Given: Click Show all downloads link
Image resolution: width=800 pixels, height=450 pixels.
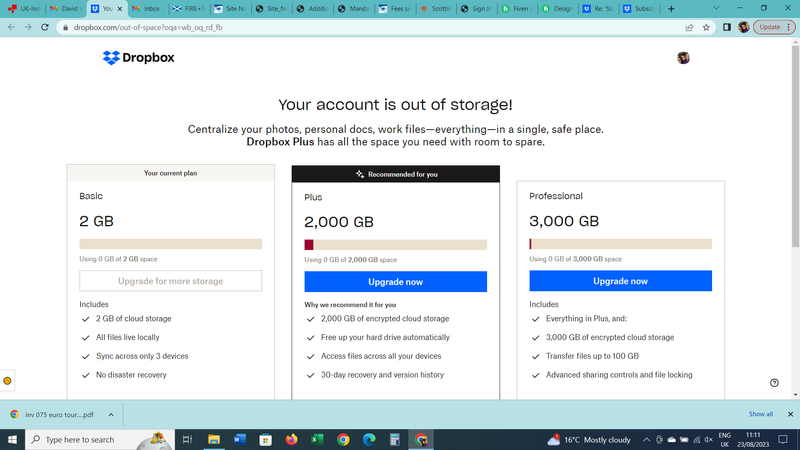Looking at the screenshot, I should pos(761,413).
